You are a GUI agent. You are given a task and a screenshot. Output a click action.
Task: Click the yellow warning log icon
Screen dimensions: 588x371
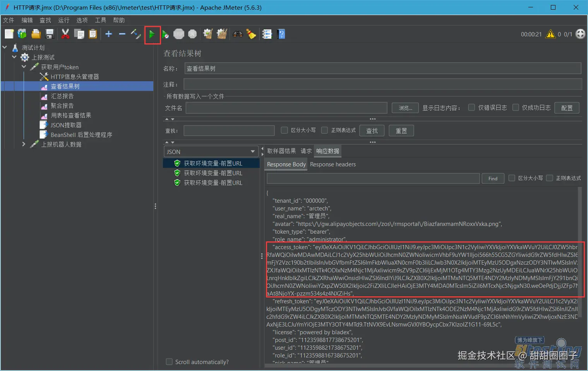click(x=550, y=34)
